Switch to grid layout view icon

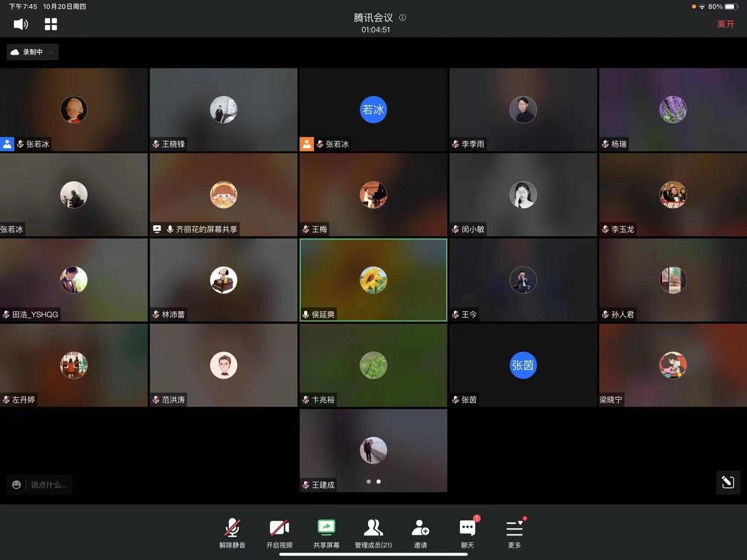(51, 24)
